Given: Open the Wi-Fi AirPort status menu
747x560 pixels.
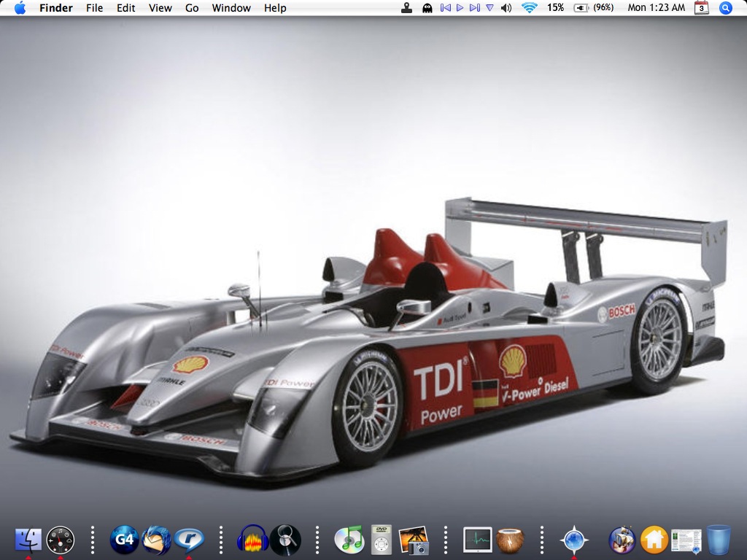Looking at the screenshot, I should [x=530, y=7].
